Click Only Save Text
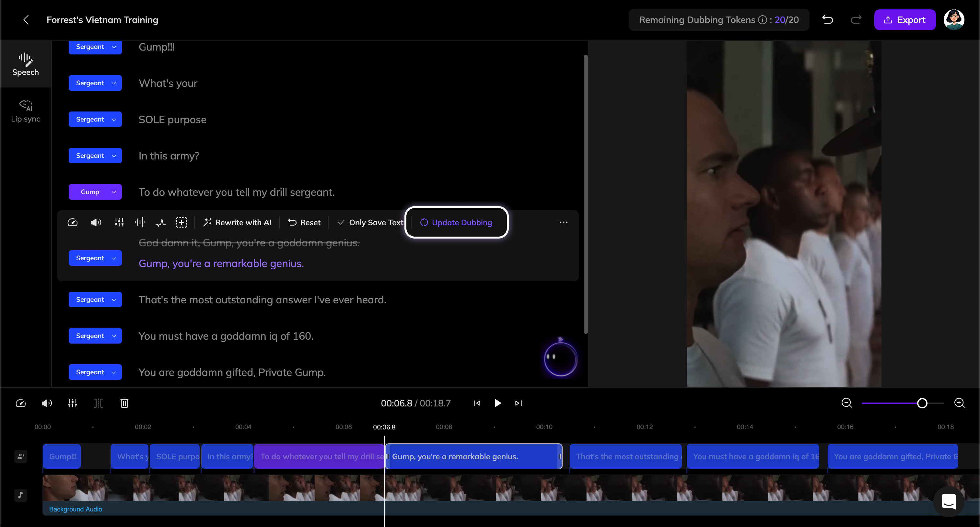980x527 pixels. 370,222
